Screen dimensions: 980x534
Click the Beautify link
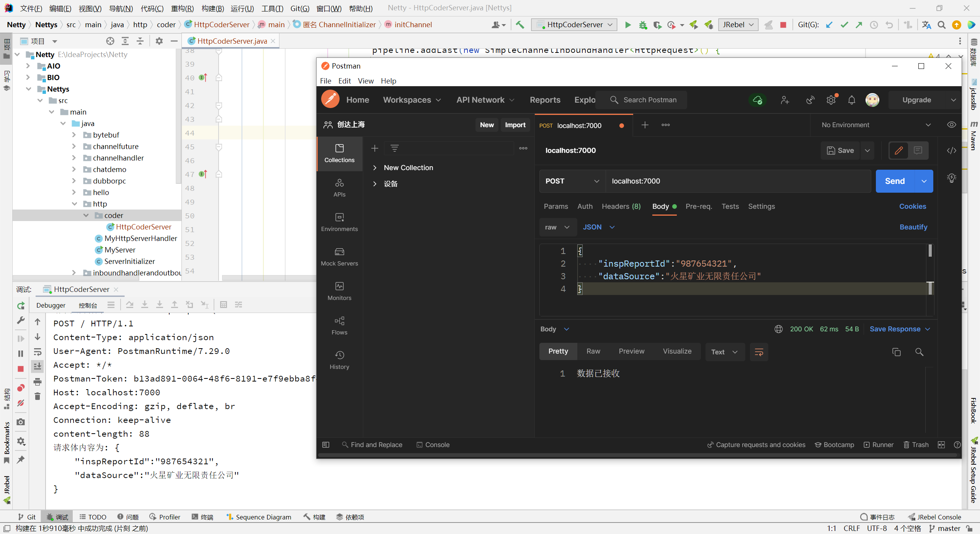[x=913, y=227]
